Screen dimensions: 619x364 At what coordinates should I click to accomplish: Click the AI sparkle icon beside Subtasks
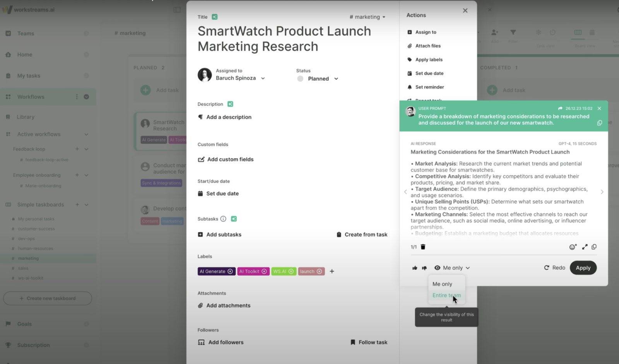(x=234, y=219)
